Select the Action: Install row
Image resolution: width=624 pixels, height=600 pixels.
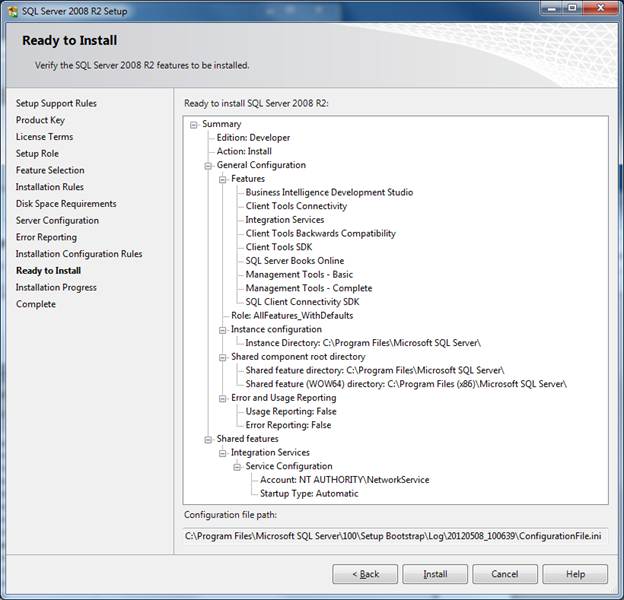pyautogui.click(x=244, y=151)
